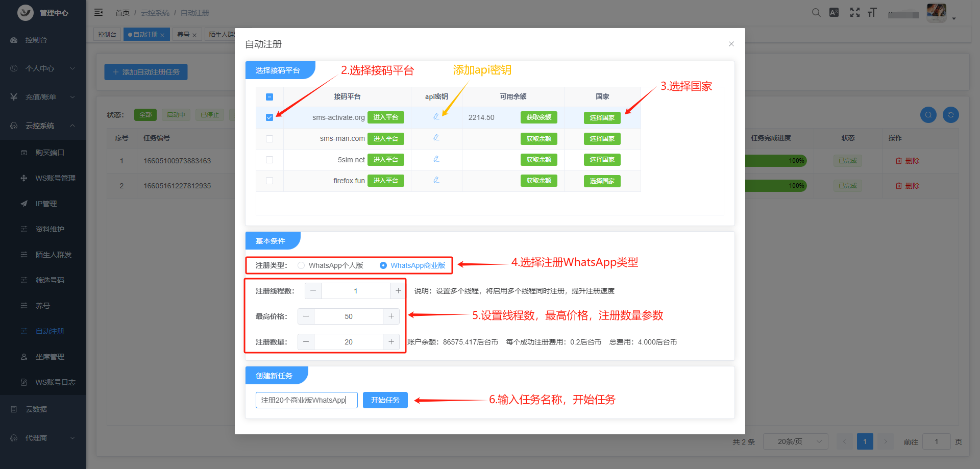Viewport: 980px width, 469px height.
Task: Uncheck the sms-activate.org platform checkbox
Action: (269, 117)
